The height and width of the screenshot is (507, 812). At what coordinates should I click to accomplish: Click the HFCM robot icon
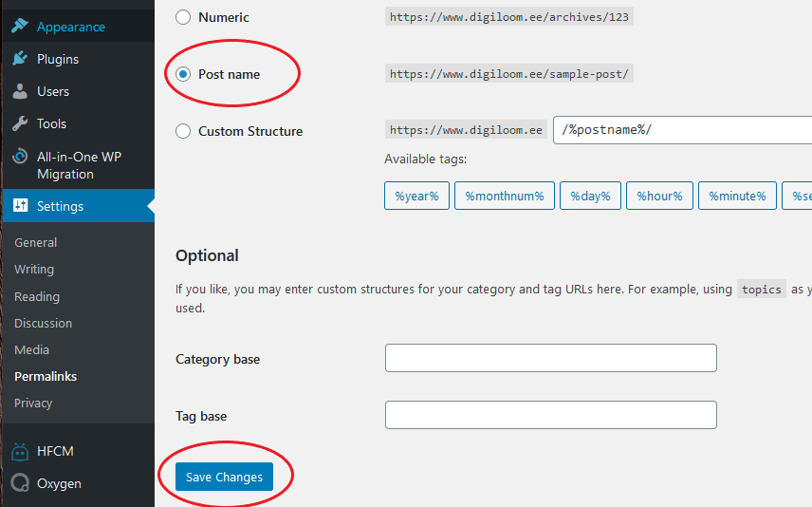(x=20, y=452)
